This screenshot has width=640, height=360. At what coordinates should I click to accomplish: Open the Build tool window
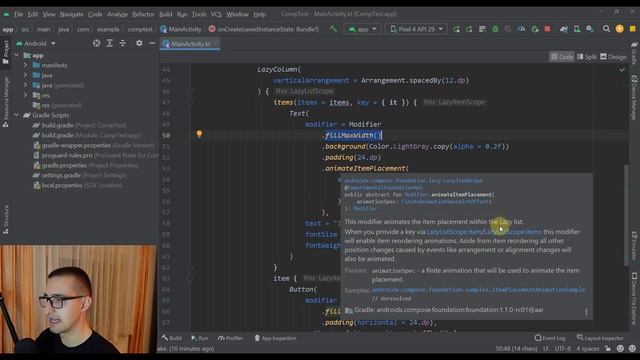[171, 338]
